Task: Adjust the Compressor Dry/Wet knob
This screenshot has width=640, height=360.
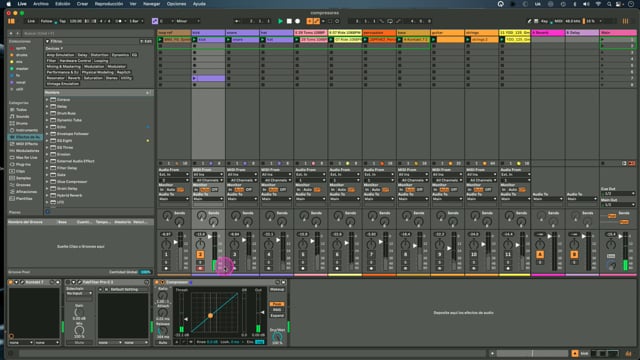Action: [277, 337]
